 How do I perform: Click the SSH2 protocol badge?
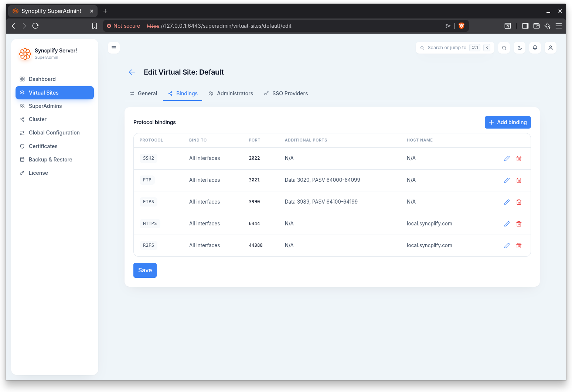click(x=149, y=158)
